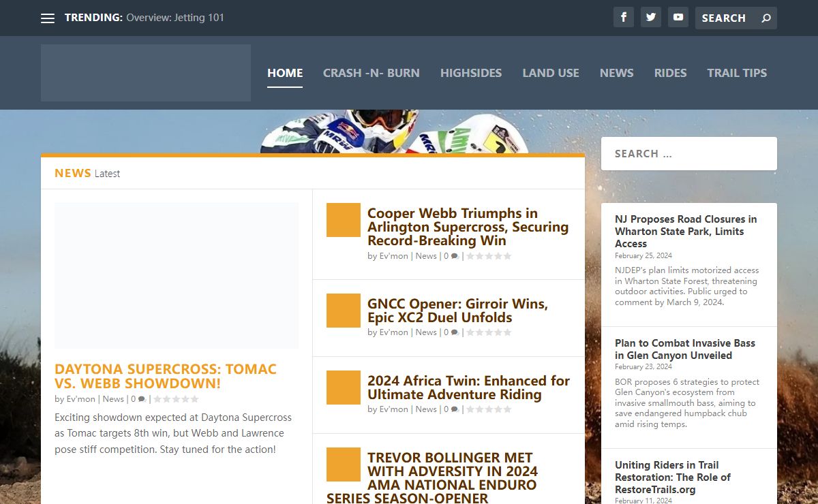Click News category under GNCC article
Screen dimensions: 818x504
(426, 332)
